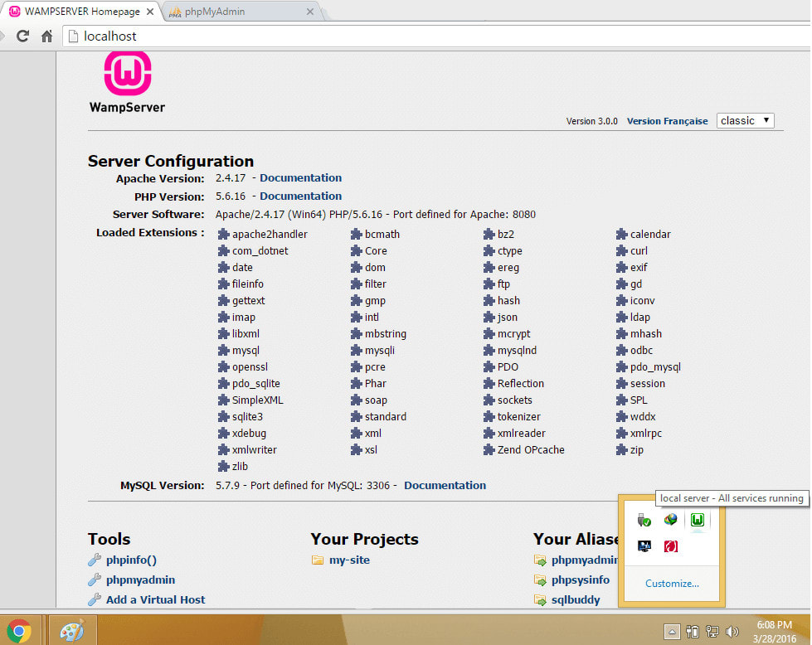Open the my-site project folder

(349, 560)
